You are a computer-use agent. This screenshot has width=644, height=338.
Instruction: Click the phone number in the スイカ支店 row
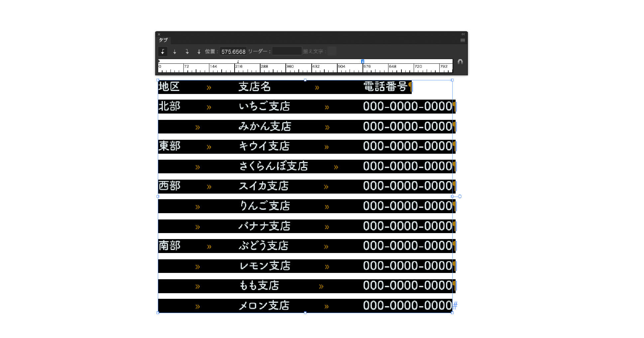(x=407, y=186)
